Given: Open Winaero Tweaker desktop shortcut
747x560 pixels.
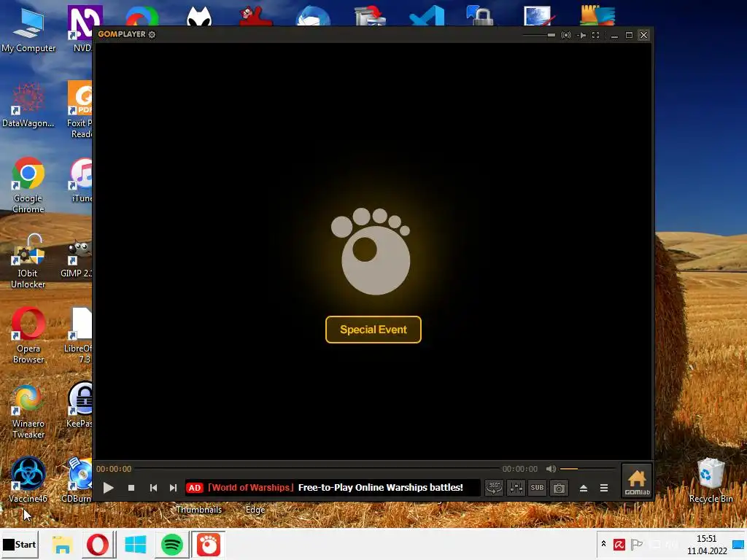Looking at the screenshot, I should (x=28, y=411).
